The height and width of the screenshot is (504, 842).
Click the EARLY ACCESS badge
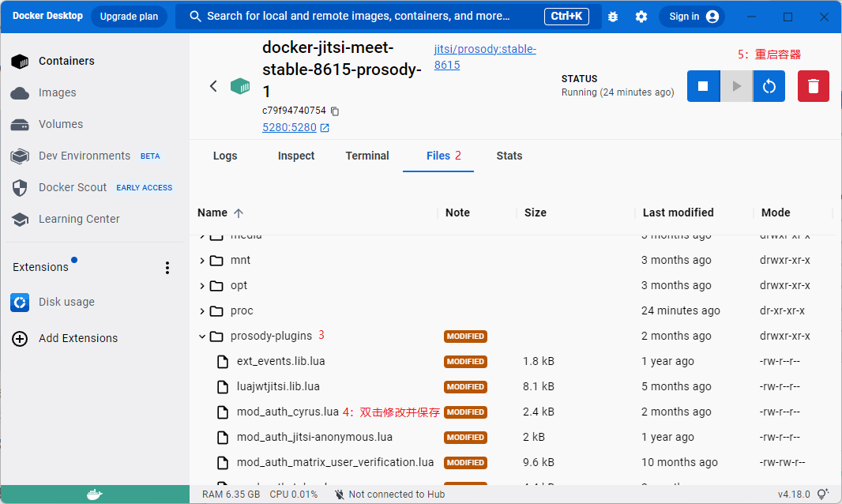pos(145,188)
